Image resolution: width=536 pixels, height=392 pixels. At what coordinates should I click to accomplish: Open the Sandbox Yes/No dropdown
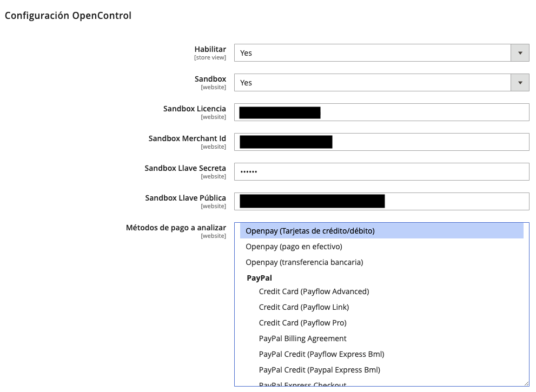pos(381,83)
